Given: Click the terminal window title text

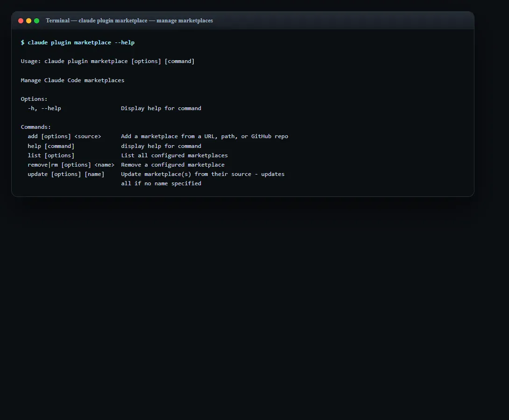Looking at the screenshot, I should point(129,21).
